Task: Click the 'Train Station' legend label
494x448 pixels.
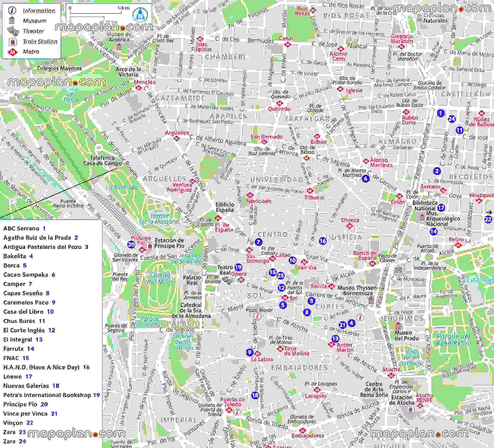Action: (x=40, y=41)
